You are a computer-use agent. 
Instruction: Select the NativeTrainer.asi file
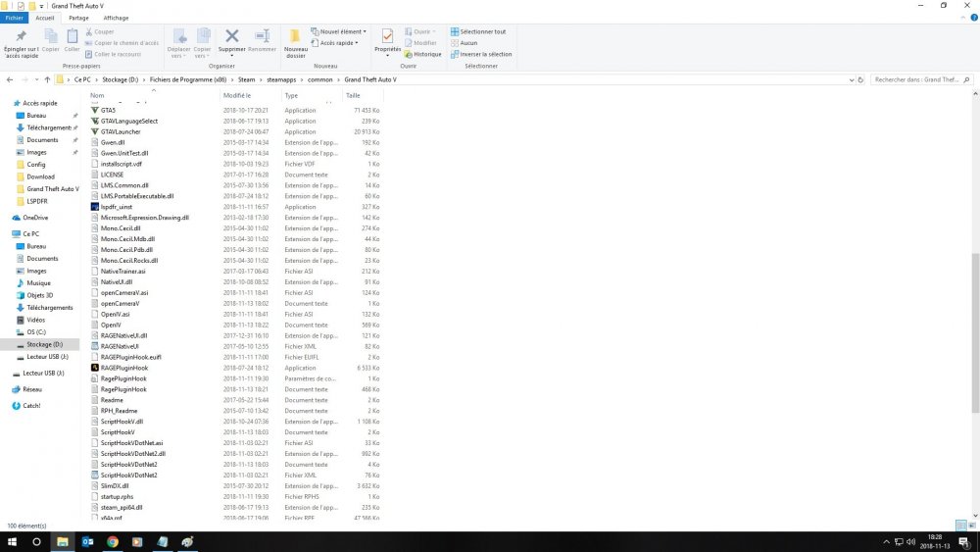(122, 272)
